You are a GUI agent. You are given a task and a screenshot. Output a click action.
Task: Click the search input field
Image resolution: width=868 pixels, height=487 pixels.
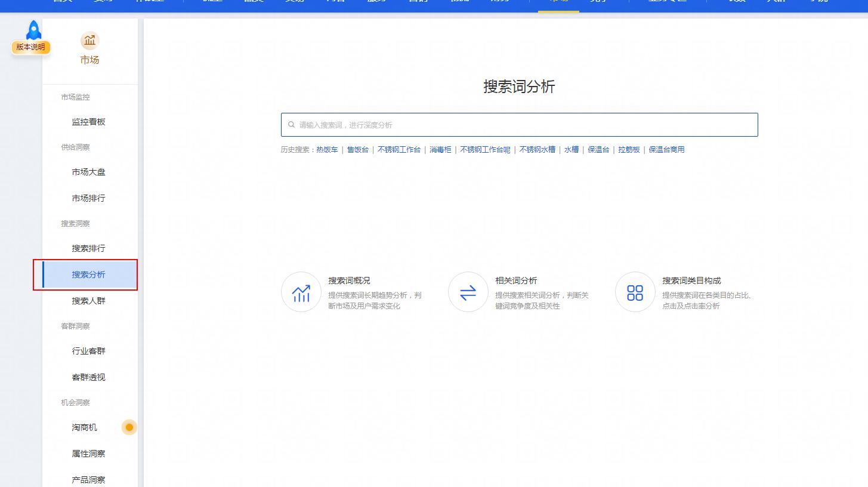click(x=519, y=124)
